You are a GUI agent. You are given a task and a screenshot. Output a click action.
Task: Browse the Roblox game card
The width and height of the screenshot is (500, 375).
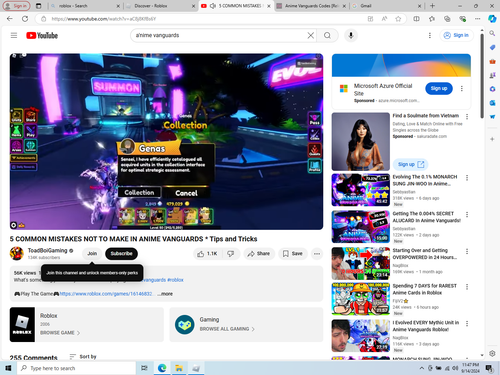(x=87, y=324)
